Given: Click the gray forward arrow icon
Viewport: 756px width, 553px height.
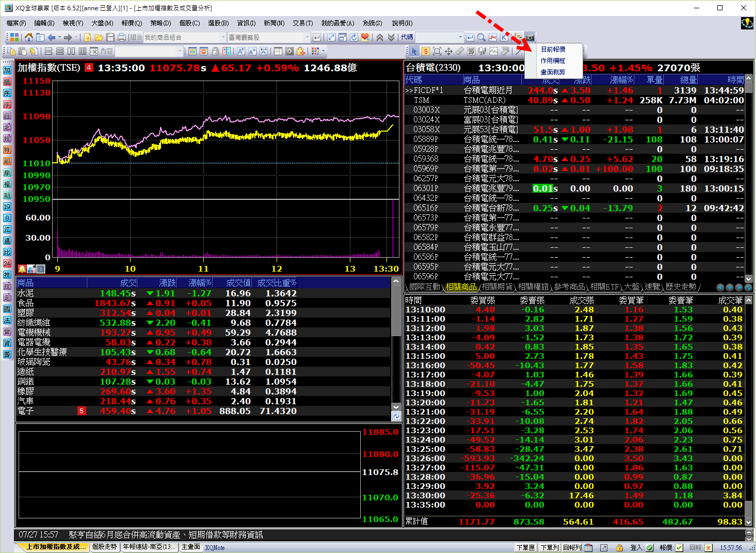Looking at the screenshot, I should [x=68, y=37].
